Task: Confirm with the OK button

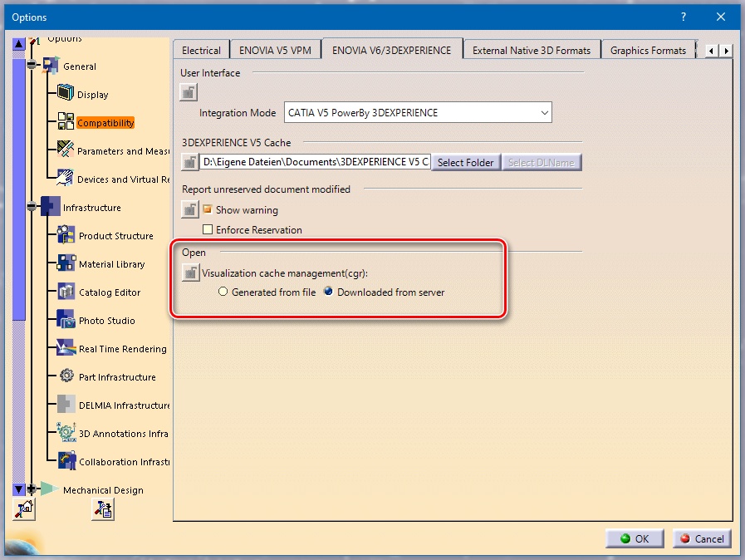Action: click(635, 538)
